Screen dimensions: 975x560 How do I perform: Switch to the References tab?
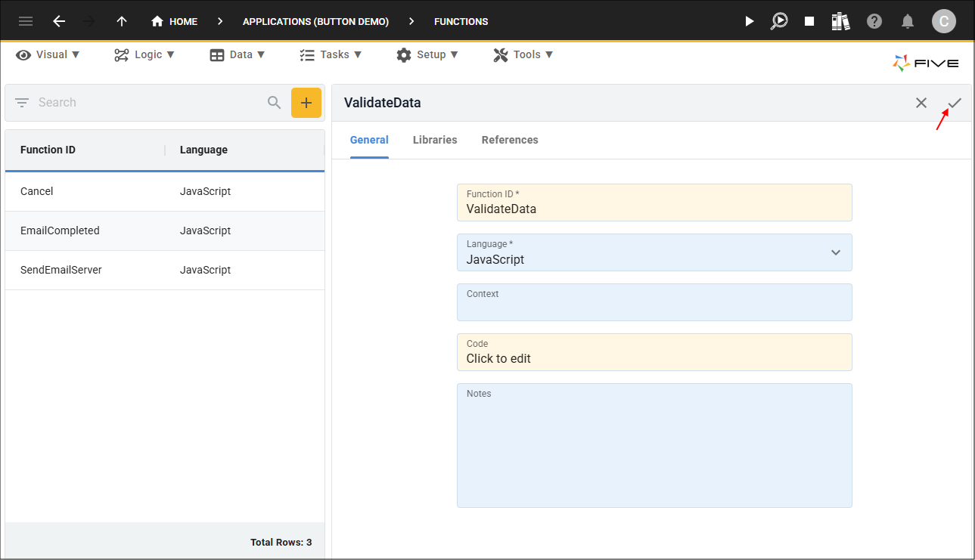click(x=510, y=140)
